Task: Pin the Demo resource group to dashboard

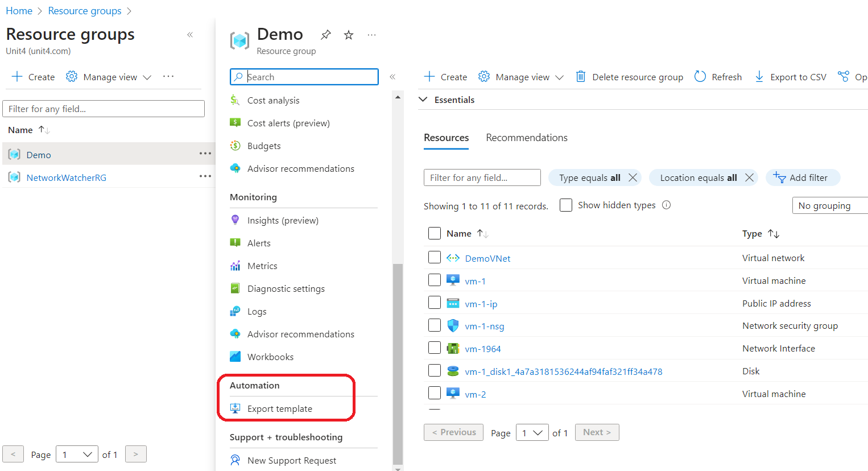Action: coord(326,35)
